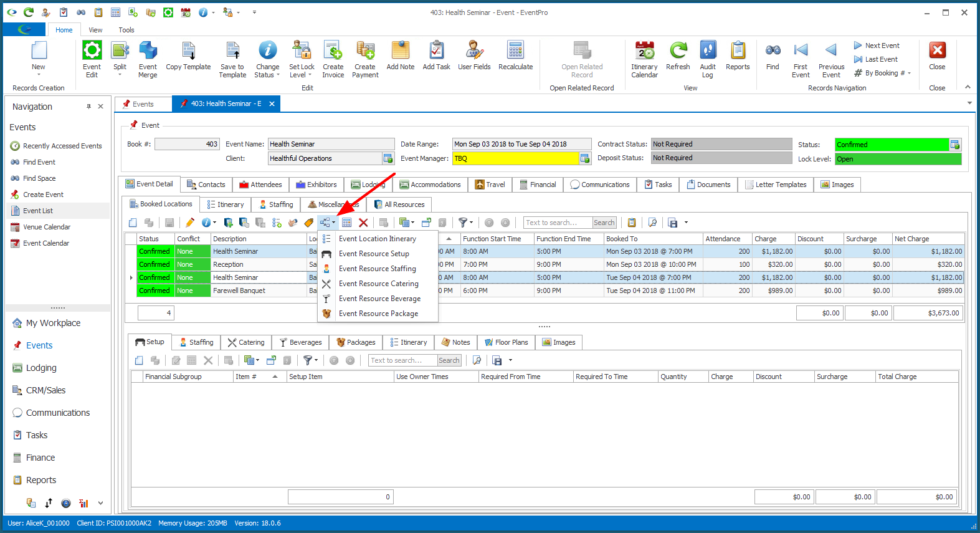Pin the Navigation panel
980x533 pixels.
[x=88, y=107]
